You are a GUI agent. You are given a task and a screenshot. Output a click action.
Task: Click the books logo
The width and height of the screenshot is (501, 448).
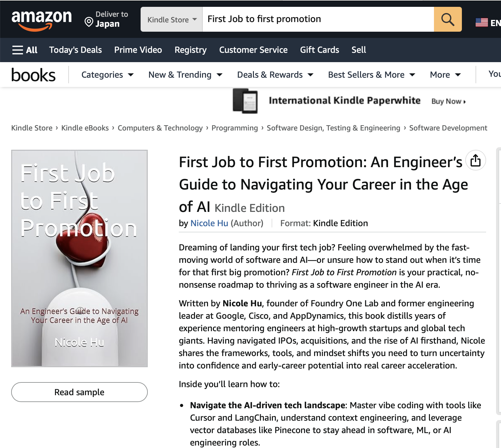[x=33, y=74]
